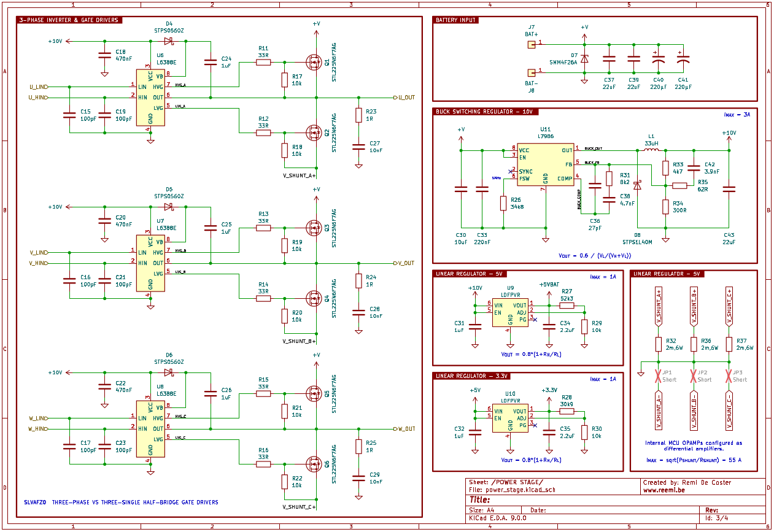Click the V_SHUNT_C- hierarchical label
The width and height of the screenshot is (774, 532).
pos(729,411)
